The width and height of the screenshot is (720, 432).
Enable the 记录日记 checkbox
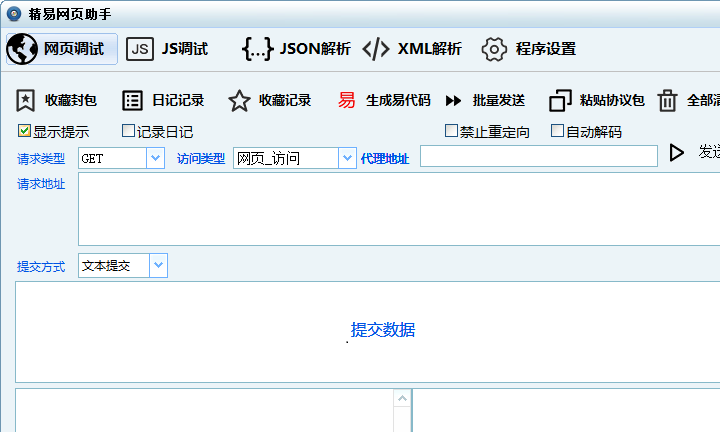click(x=128, y=131)
